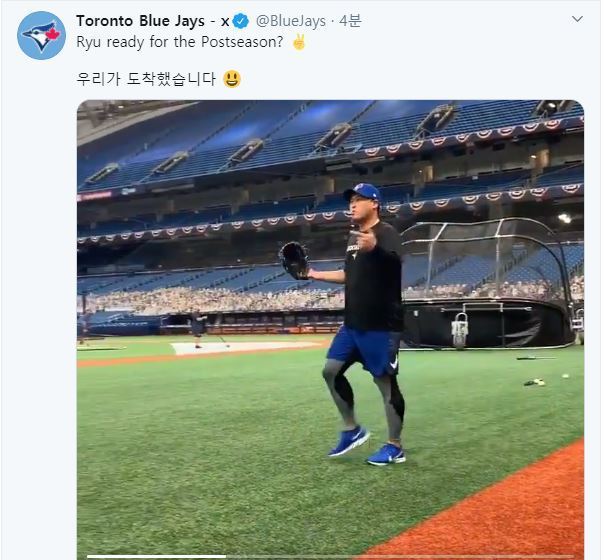The height and width of the screenshot is (560, 605).
Task: Click the smiley face emoji
Action: point(232,78)
